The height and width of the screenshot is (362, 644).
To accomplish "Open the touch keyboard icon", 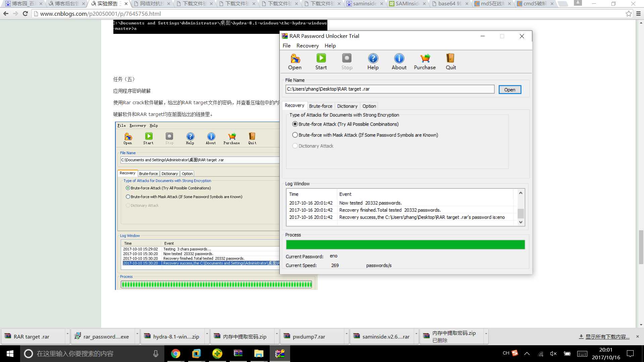I will click(x=582, y=354).
